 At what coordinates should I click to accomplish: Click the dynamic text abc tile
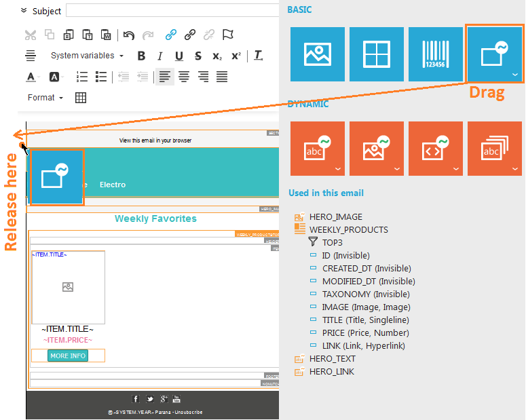[318, 149]
